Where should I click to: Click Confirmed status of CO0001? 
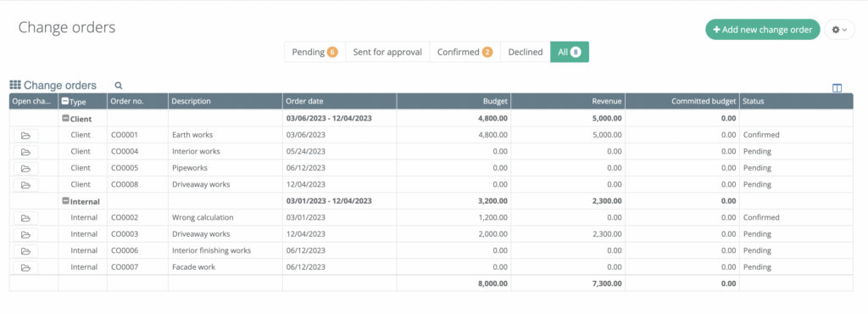tap(761, 135)
